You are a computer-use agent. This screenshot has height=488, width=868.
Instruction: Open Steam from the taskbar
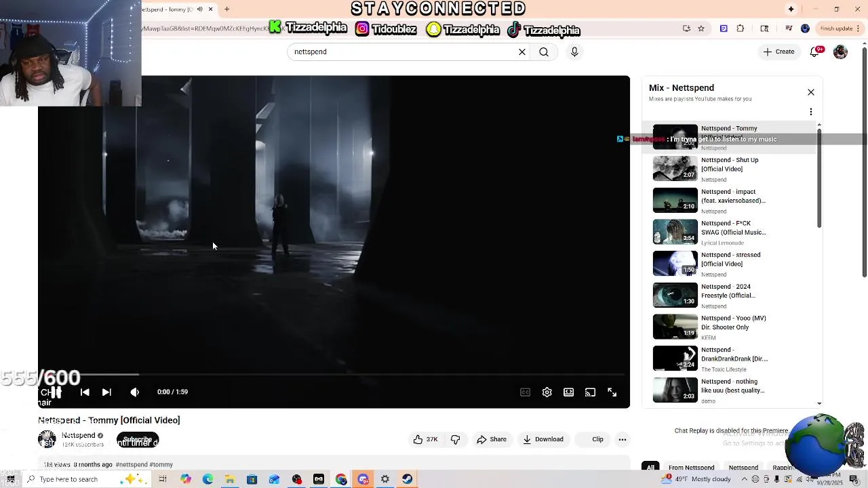pos(407,479)
